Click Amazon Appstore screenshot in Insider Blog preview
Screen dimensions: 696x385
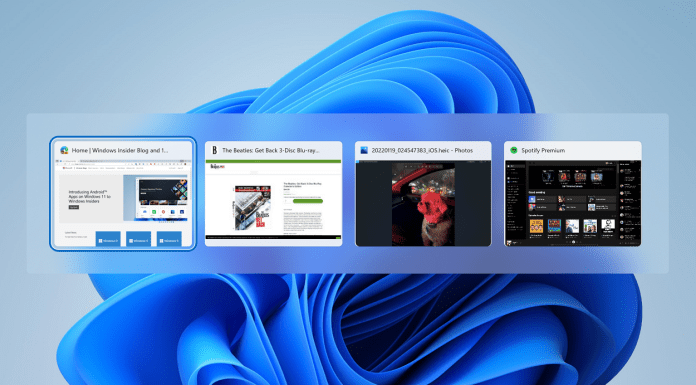pos(163,199)
